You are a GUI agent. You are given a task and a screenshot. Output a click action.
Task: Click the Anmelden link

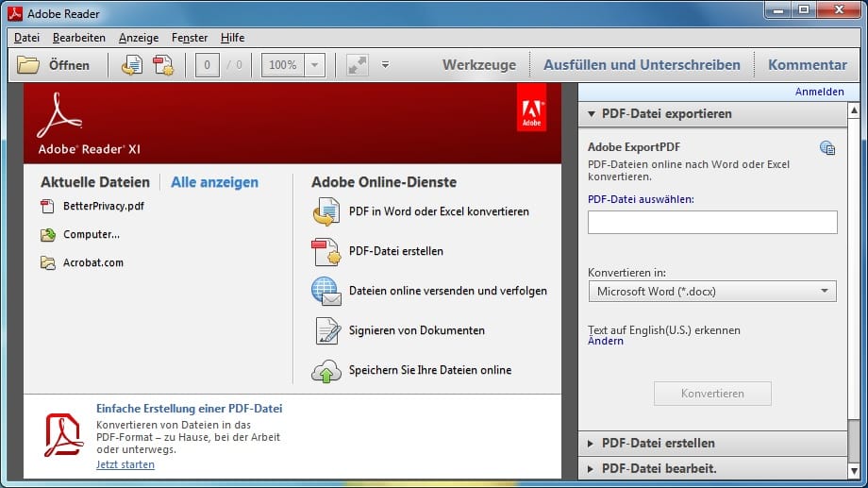[x=819, y=92]
